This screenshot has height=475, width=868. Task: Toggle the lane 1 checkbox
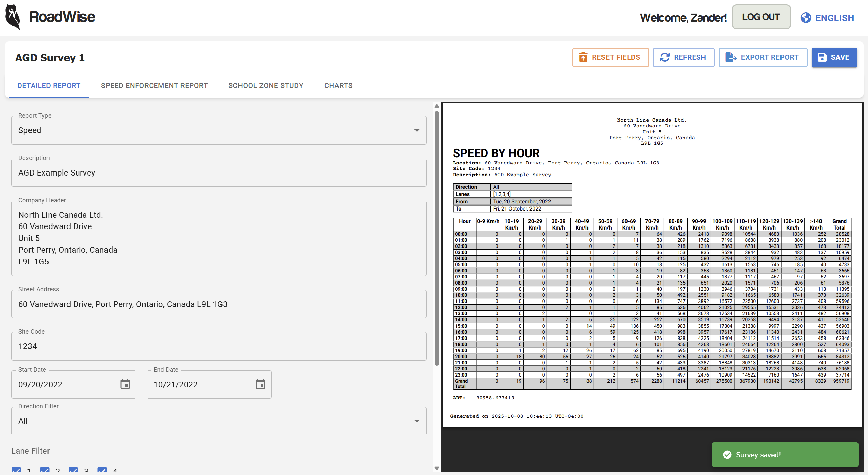pyautogui.click(x=16, y=470)
